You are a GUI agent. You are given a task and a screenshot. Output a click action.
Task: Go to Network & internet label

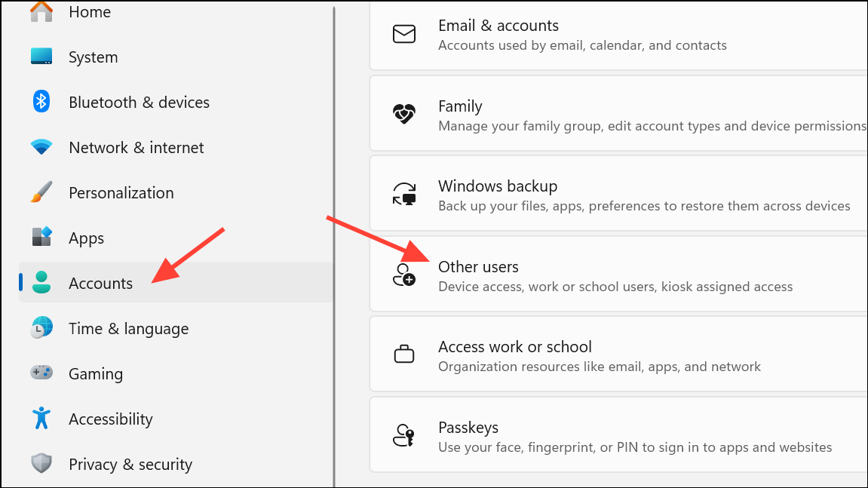pyautogui.click(x=136, y=148)
